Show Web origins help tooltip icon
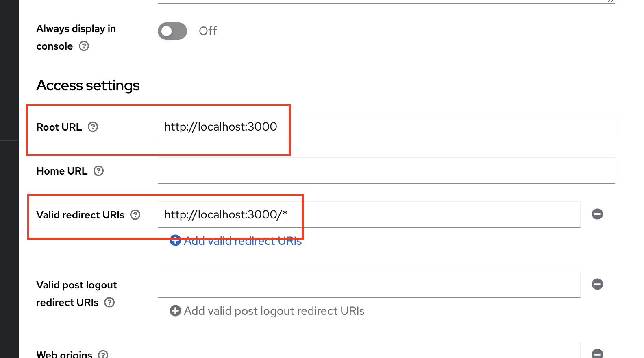 [x=103, y=355]
